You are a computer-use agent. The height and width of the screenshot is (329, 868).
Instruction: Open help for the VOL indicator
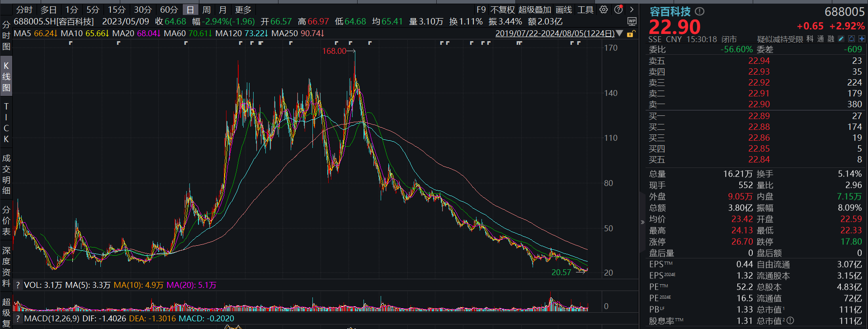click(x=18, y=285)
